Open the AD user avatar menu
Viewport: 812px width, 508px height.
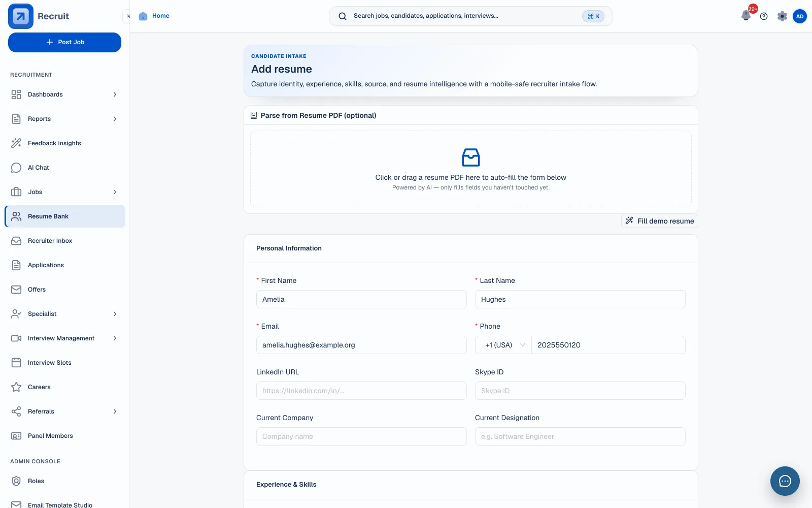coord(800,16)
